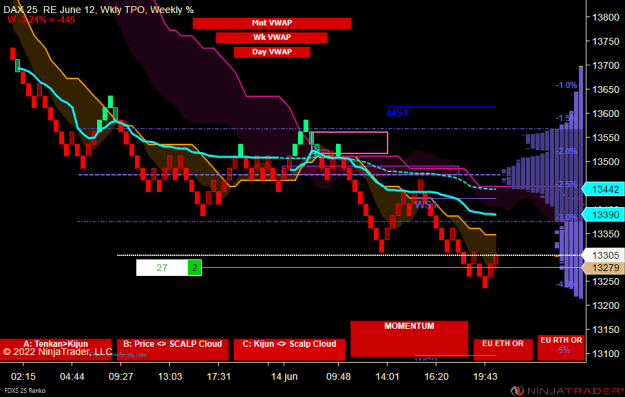Click the 17:31 time axis label
Screen dimensions: 625x397
(218, 377)
